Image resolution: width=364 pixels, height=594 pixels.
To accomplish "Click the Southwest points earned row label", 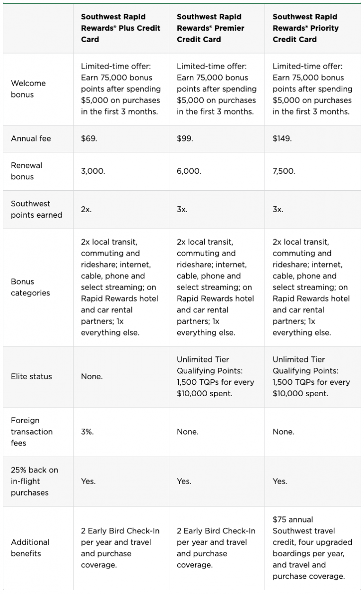I will (x=36, y=209).
